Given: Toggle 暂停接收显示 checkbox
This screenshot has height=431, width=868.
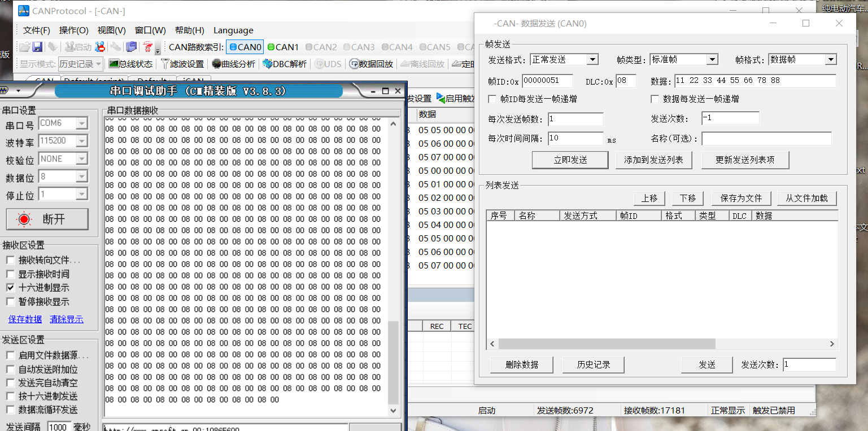Looking at the screenshot, I should pyautogui.click(x=10, y=302).
